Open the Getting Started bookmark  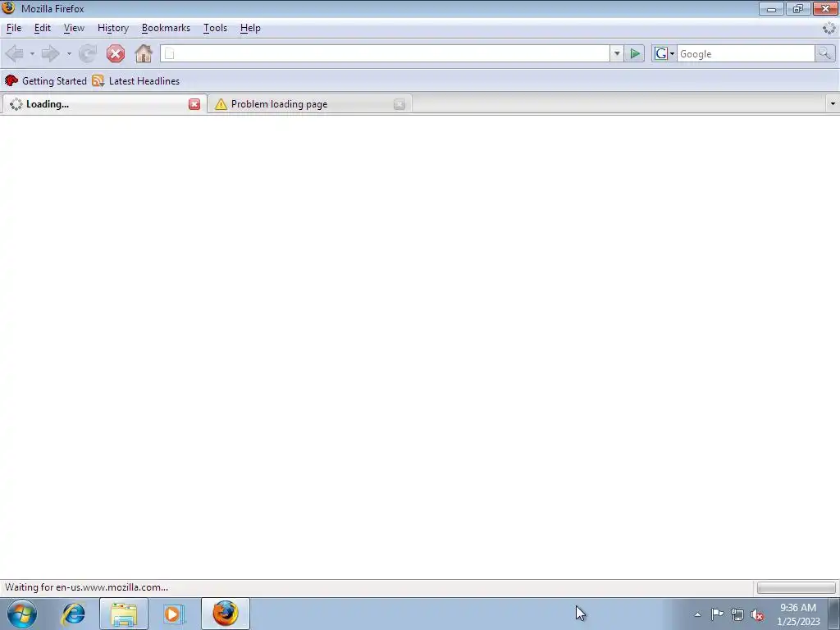click(46, 81)
